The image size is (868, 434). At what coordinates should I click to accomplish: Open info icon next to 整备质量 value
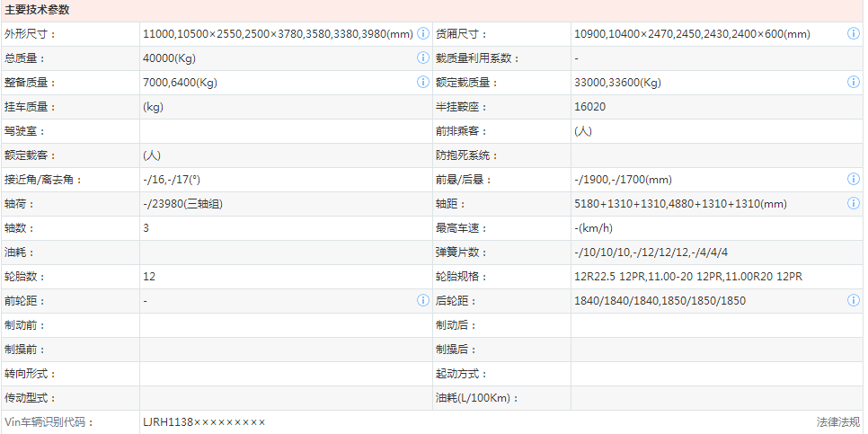tap(423, 83)
